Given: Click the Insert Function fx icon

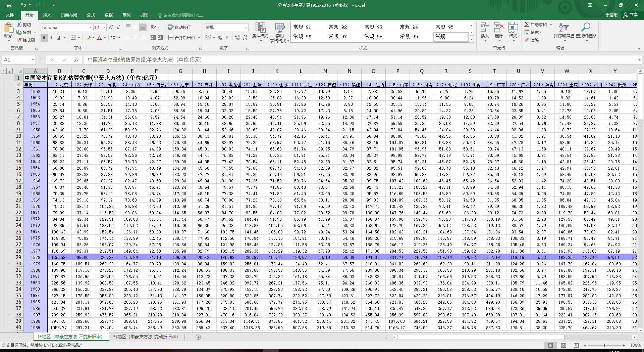Looking at the screenshot, I should click(x=76, y=60).
